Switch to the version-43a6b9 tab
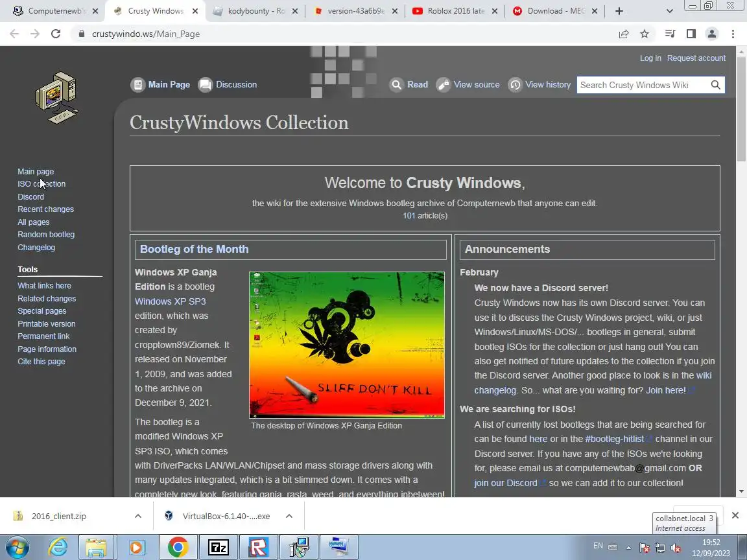Screen dimensions: 747x560 click(355, 11)
